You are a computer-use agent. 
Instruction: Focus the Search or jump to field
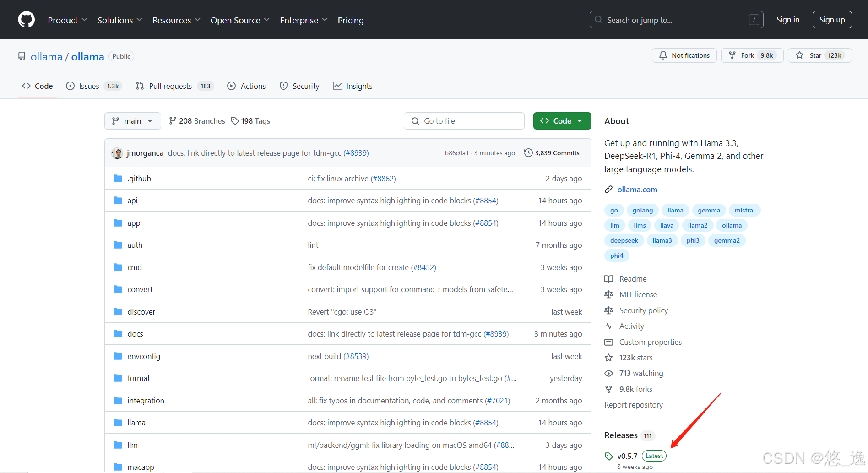tap(676, 20)
